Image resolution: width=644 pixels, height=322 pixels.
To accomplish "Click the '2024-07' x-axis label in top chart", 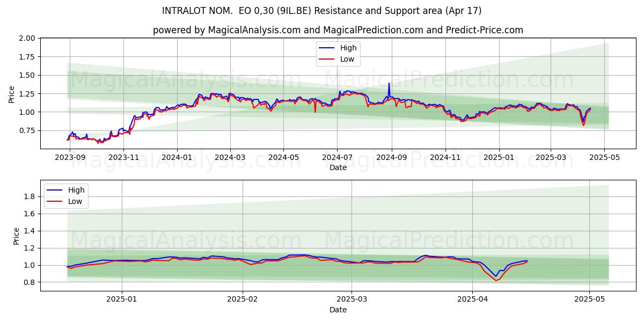I will coord(337,157).
